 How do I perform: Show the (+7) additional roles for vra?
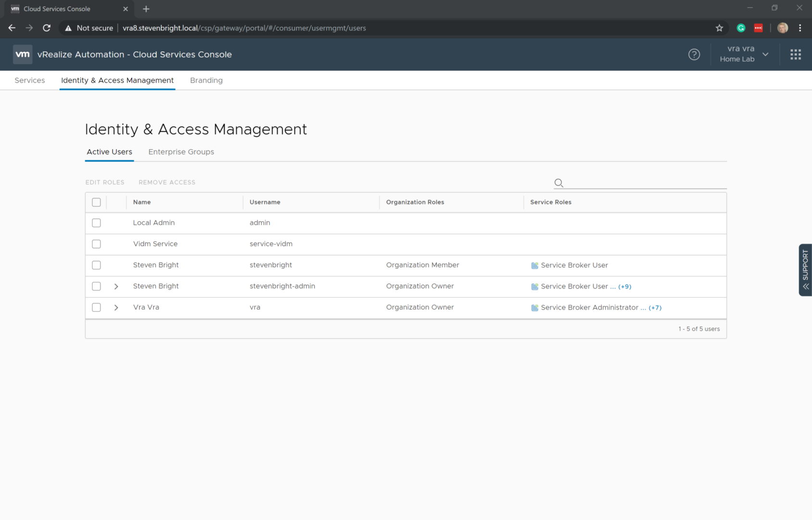click(x=655, y=308)
